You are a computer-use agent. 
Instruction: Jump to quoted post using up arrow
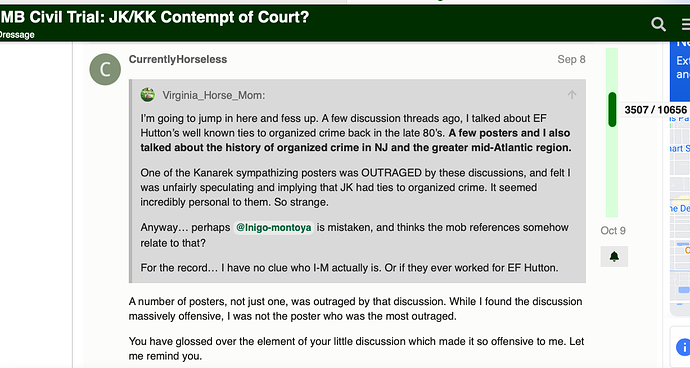(572, 95)
